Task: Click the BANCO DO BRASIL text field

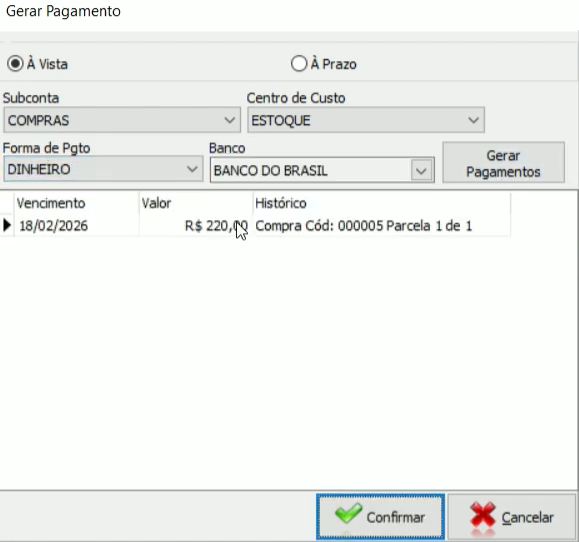Action: 311,171
